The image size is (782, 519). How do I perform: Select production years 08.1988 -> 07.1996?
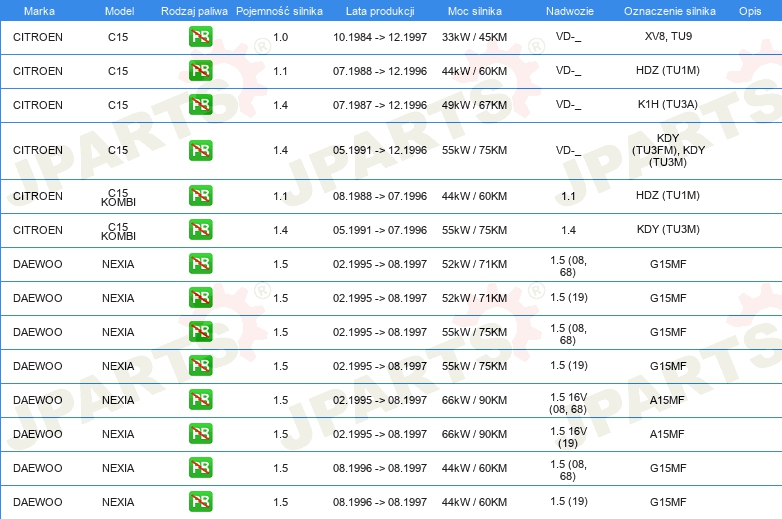pyautogui.click(x=380, y=196)
